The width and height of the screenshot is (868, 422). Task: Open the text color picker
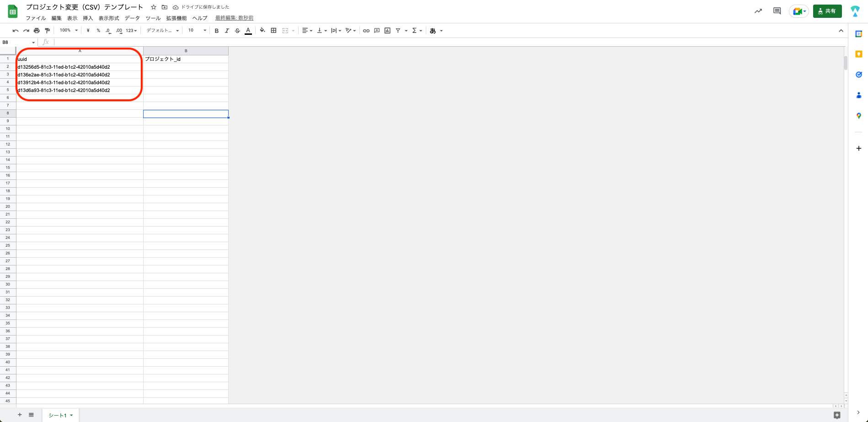click(x=248, y=31)
